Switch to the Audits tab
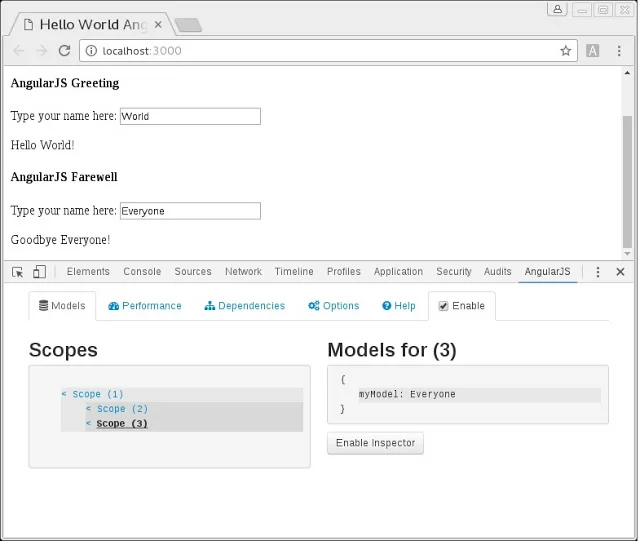 coord(498,272)
